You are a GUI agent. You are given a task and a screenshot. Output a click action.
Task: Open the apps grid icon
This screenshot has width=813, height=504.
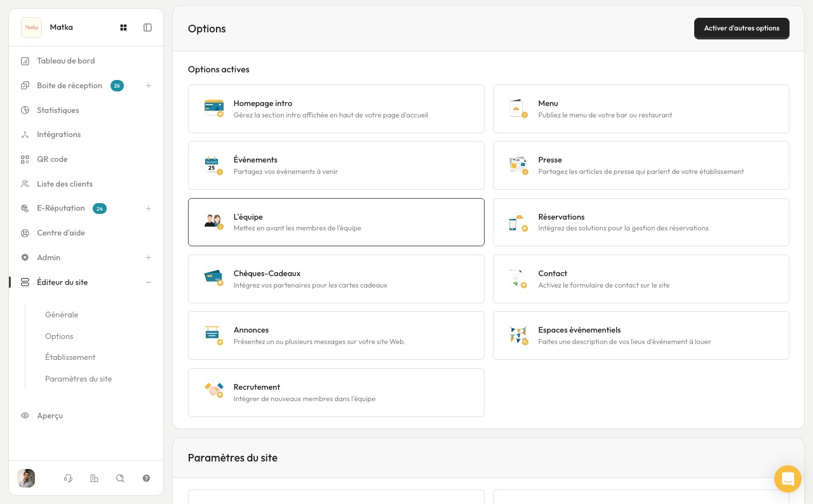124,27
